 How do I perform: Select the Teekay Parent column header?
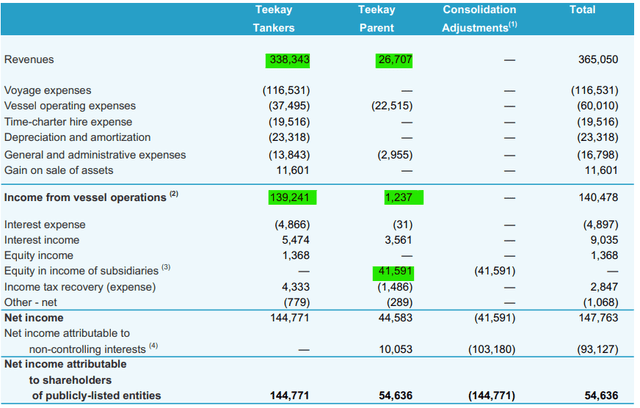click(376, 19)
